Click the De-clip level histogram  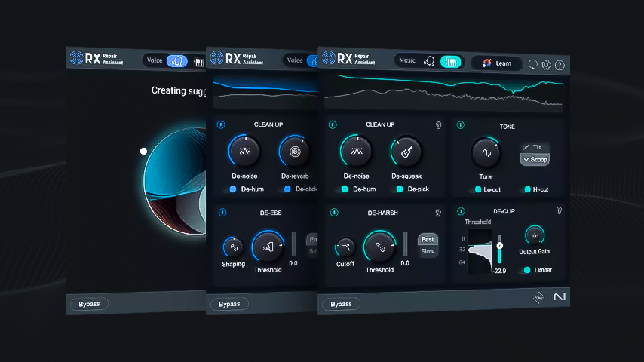point(480,251)
